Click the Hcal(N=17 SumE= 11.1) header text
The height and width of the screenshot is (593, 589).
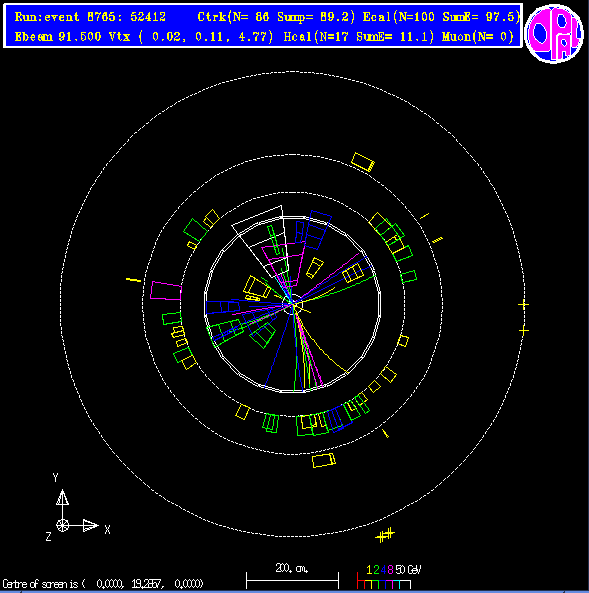point(359,37)
